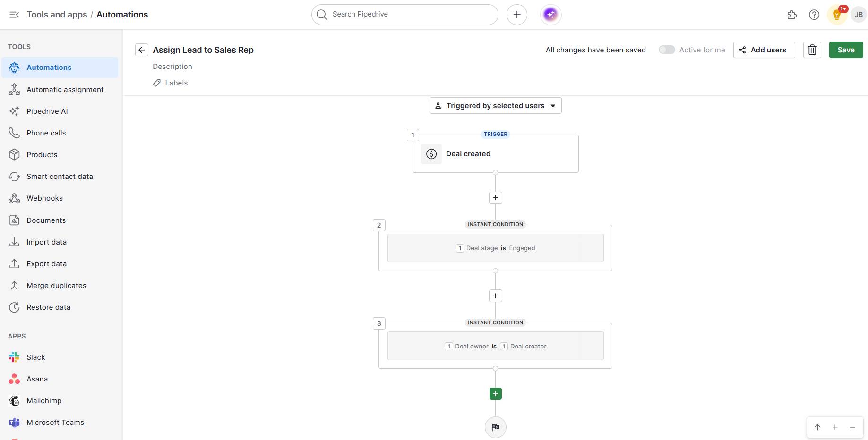Viewport: 868px width, 440px height.
Task: Zoom out on the canvas
Action: coord(852,427)
